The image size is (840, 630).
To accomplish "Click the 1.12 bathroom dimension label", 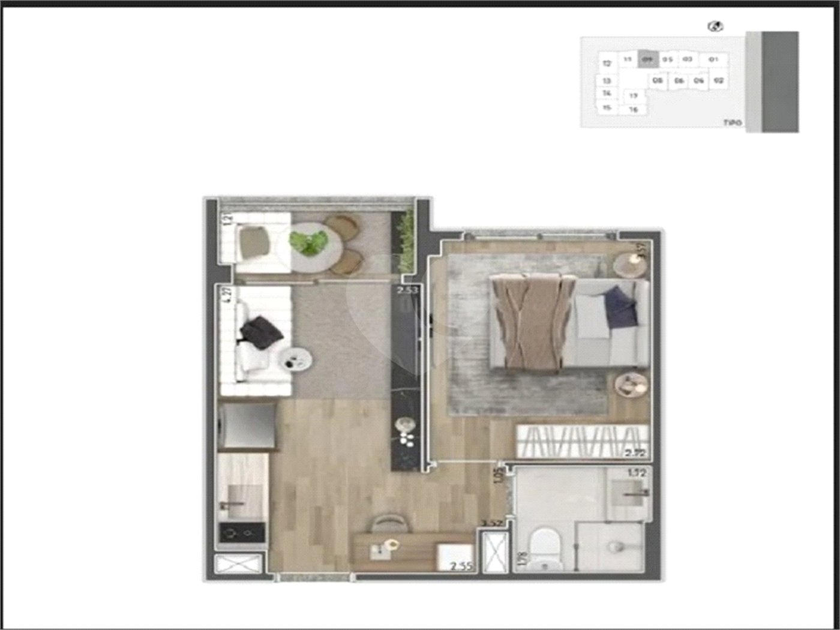I will coord(637,473).
